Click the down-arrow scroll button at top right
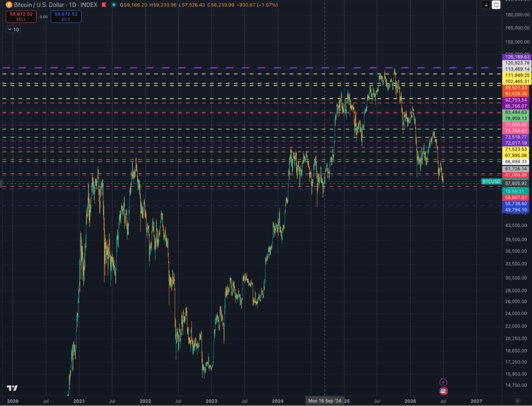Image resolution: width=532 pixels, height=406 pixels. click(486, 5)
